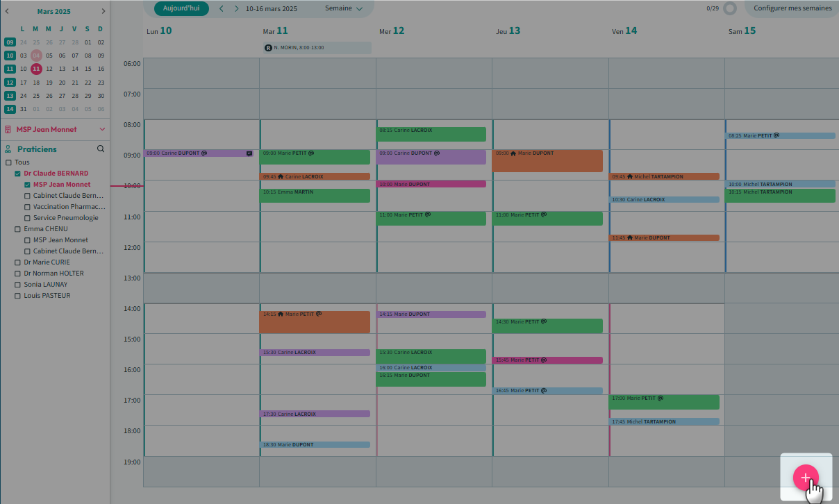Select week 13 in the mini calendar

click(10, 96)
